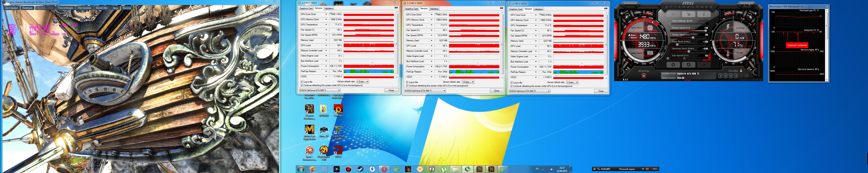Image resolution: width=868 pixels, height=173 pixels.
Task: Open the Бенчмарк menu in Heaven Benchmark
Action: (x=12, y=8)
